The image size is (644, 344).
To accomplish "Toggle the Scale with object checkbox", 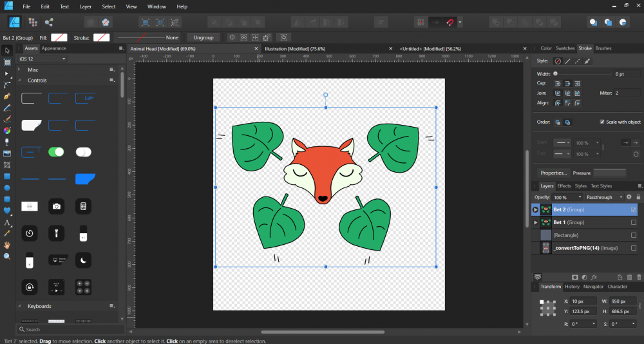I will (602, 122).
